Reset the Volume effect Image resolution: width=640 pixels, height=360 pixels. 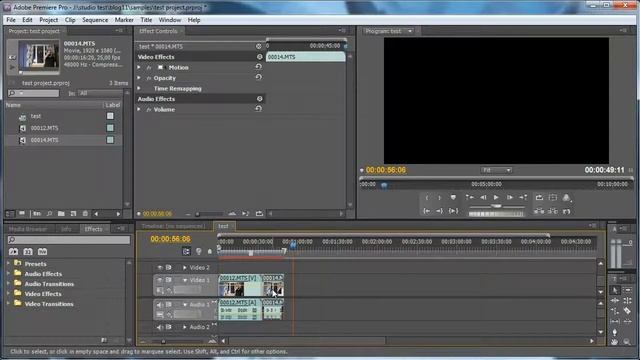click(258, 109)
